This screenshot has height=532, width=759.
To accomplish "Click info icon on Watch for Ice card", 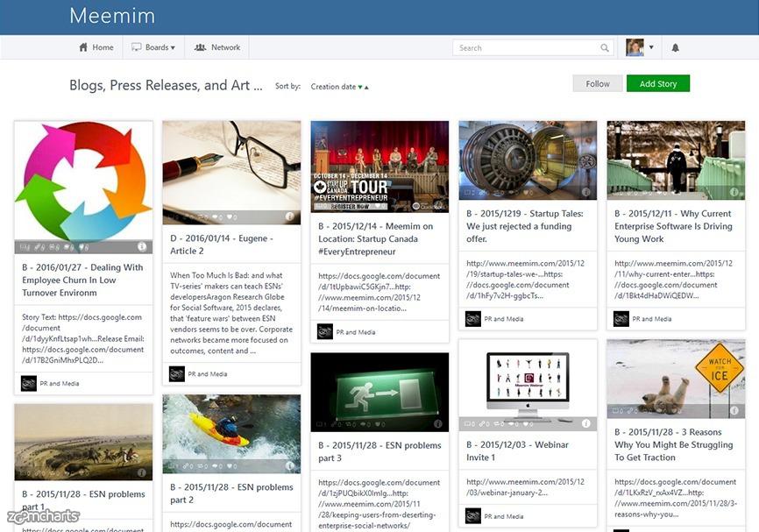I will 734,411.
